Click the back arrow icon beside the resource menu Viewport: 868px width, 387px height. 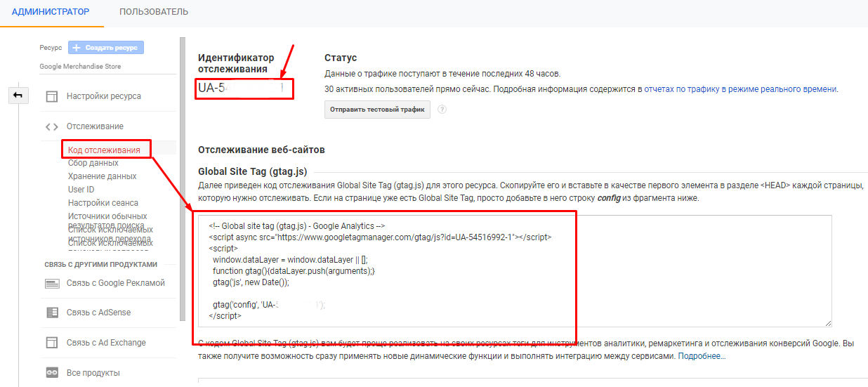18,96
